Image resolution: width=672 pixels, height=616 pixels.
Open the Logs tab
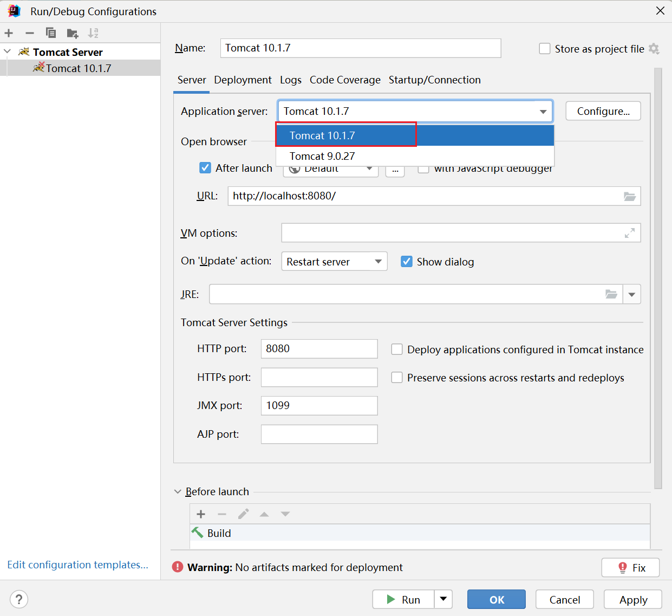click(290, 80)
